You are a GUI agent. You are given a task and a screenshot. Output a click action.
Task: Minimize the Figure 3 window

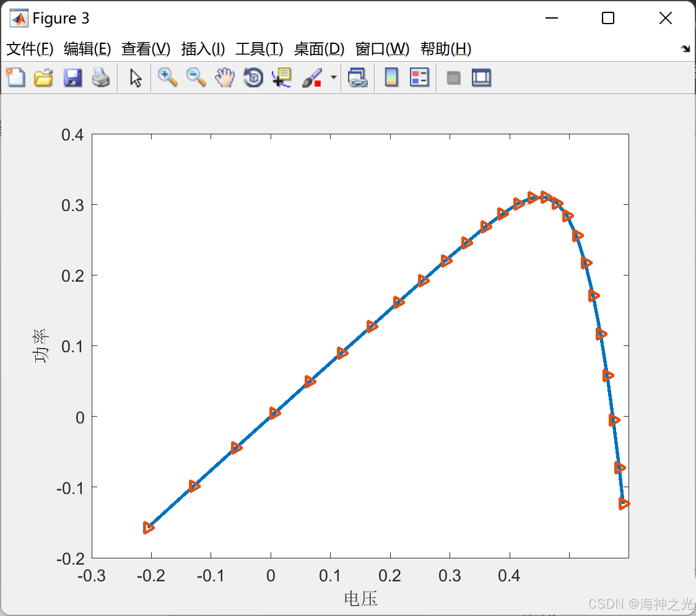coord(551,18)
